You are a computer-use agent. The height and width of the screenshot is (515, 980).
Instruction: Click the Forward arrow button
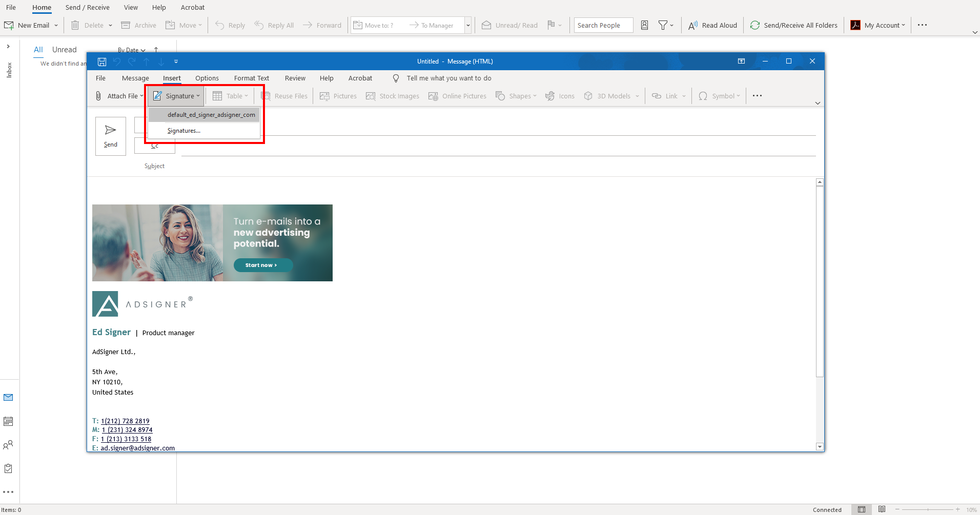(x=322, y=25)
